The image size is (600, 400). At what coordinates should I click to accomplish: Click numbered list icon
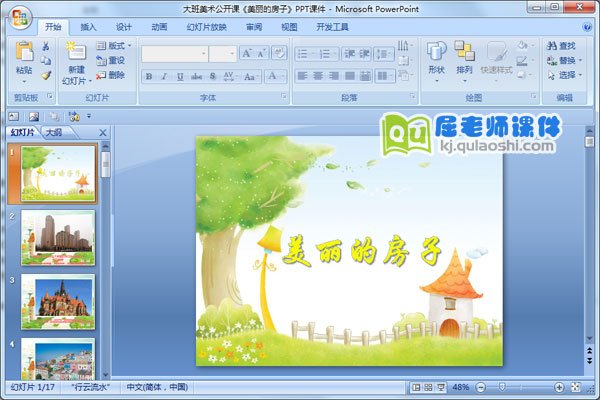pos(326,54)
